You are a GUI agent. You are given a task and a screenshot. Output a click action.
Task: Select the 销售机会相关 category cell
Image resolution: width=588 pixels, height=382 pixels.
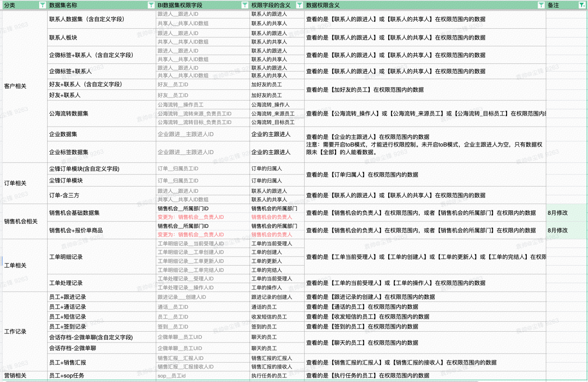(25, 222)
